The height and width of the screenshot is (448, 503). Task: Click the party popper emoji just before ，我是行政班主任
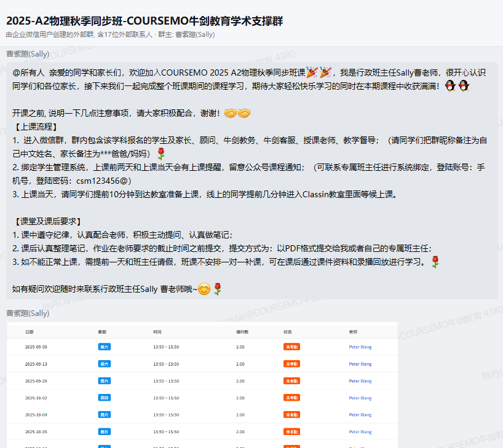(x=325, y=73)
